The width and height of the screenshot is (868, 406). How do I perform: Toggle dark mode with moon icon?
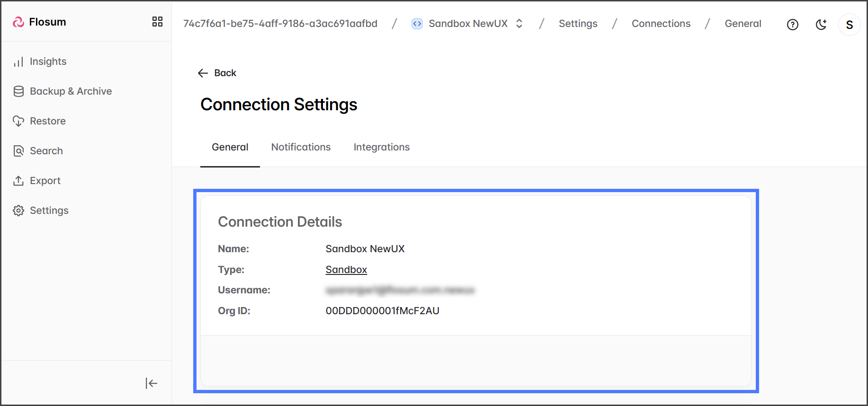[821, 25]
